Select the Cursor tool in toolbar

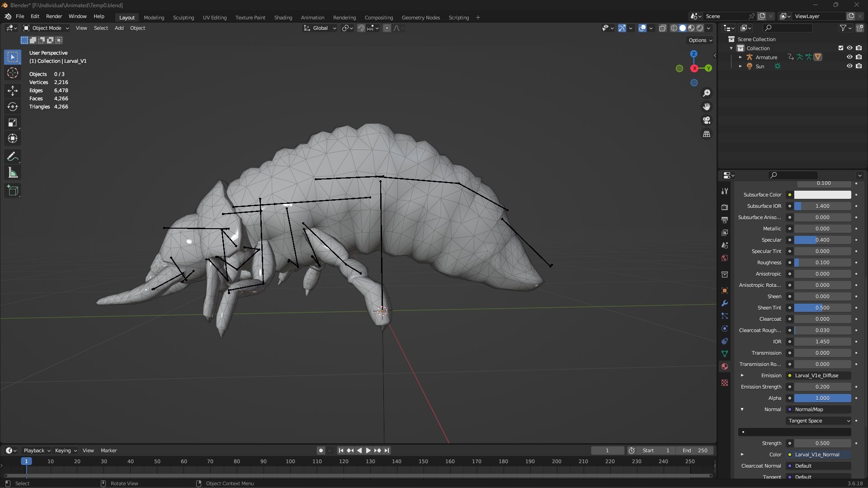click(x=13, y=73)
